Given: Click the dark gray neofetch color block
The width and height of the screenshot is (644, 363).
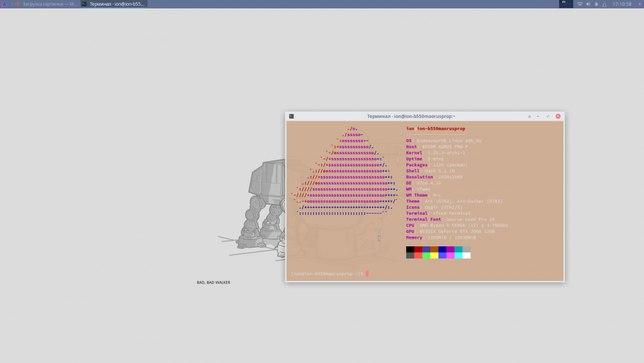Looking at the screenshot, I should pyautogui.click(x=410, y=255).
